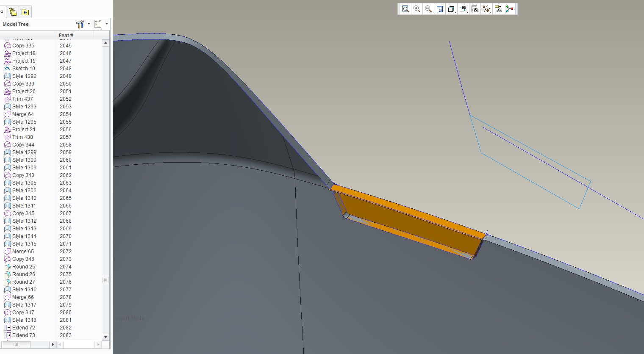Click the Project 18 feature icon

click(x=8, y=53)
